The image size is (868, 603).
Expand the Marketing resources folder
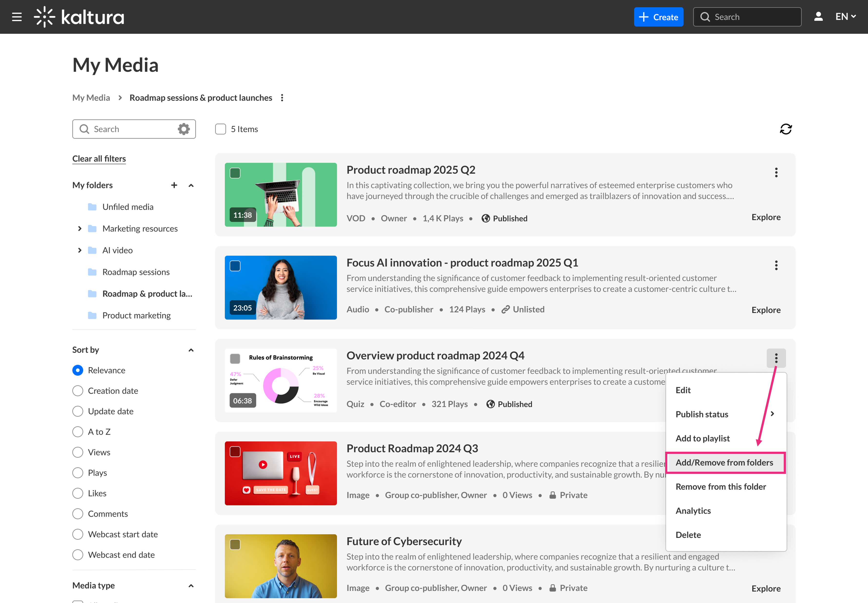pyautogui.click(x=80, y=229)
